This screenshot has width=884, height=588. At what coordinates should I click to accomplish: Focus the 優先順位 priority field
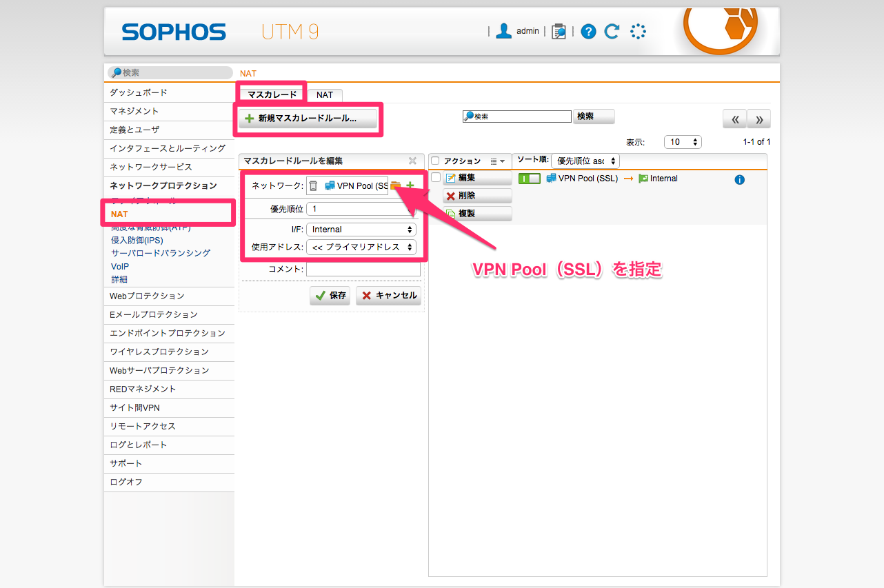click(x=362, y=208)
